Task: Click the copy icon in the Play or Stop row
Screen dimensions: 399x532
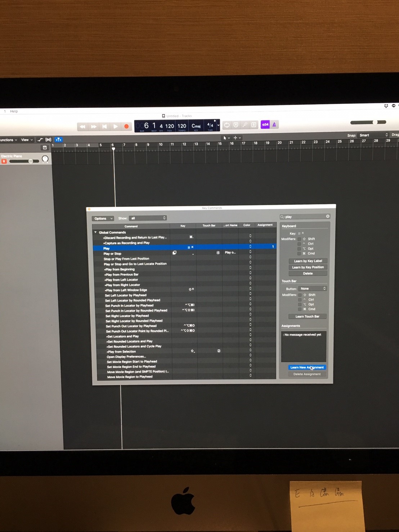Action: point(175,253)
